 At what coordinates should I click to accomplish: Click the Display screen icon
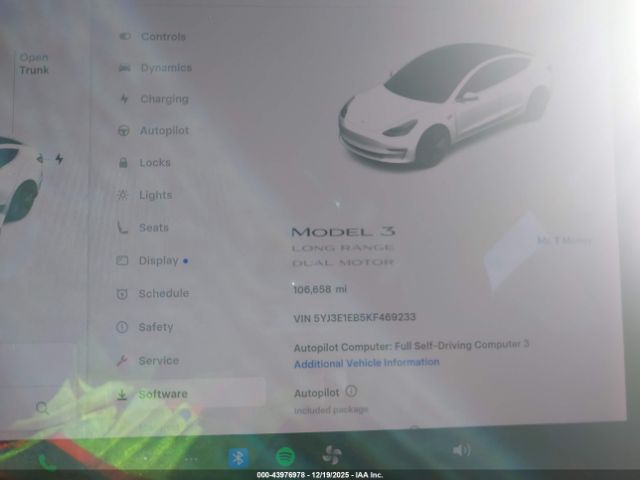point(122,260)
